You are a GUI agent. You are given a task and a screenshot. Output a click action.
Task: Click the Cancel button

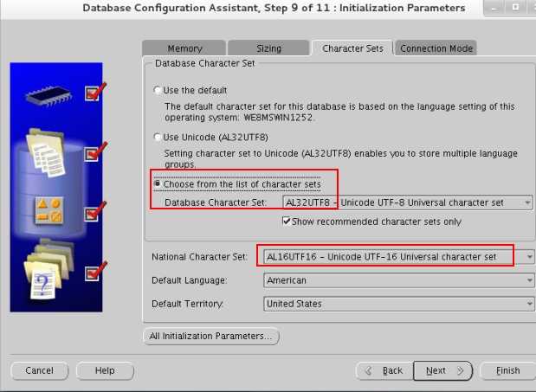coord(39,370)
